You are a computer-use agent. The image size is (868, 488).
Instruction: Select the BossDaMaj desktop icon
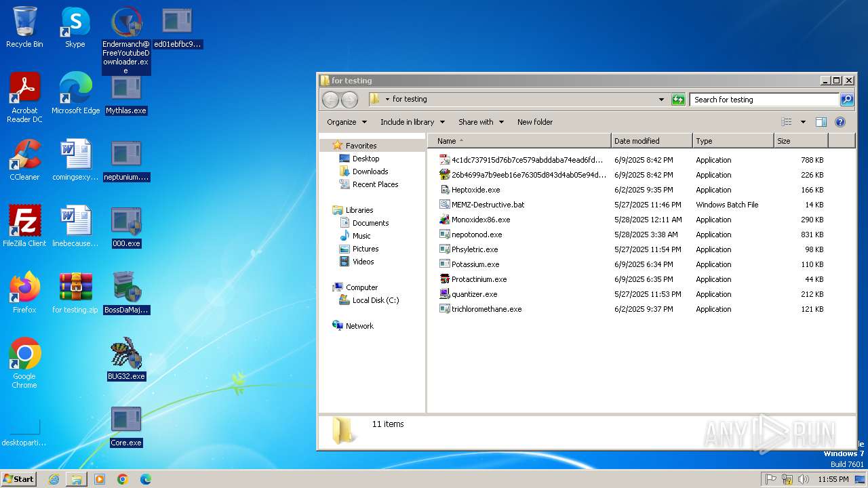click(x=126, y=293)
